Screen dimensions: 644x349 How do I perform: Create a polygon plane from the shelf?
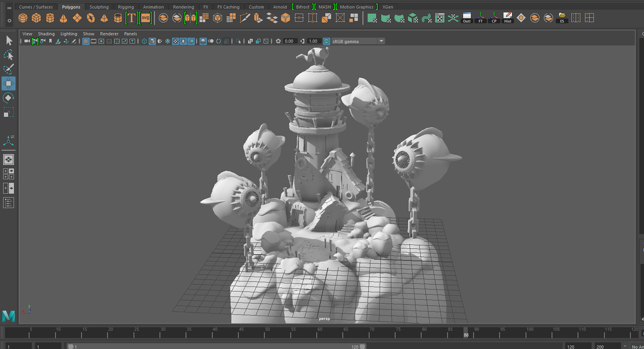click(77, 18)
